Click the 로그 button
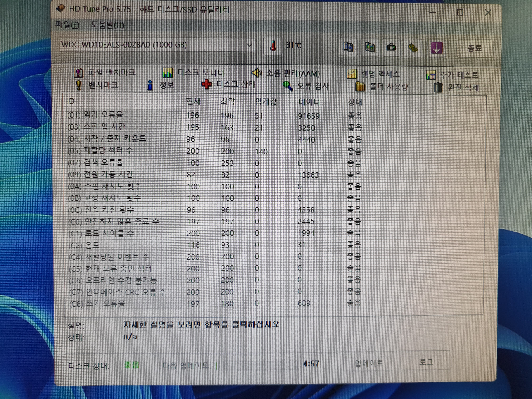The width and height of the screenshot is (532, 399). (x=426, y=362)
